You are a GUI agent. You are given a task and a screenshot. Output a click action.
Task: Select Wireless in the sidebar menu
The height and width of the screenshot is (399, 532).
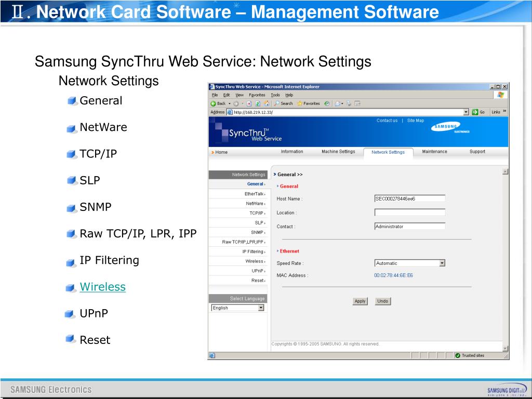pyautogui.click(x=238, y=261)
